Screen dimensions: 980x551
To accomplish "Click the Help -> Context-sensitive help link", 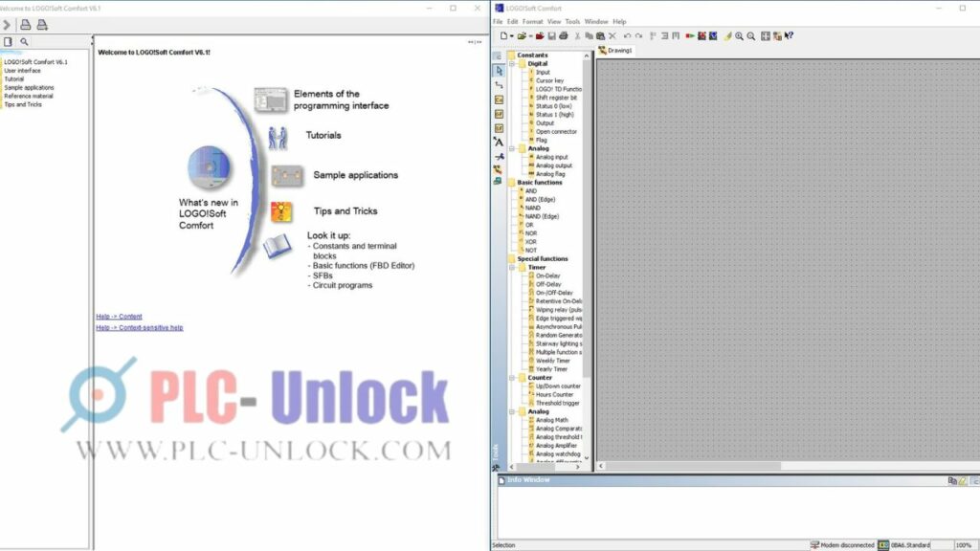I will [140, 327].
